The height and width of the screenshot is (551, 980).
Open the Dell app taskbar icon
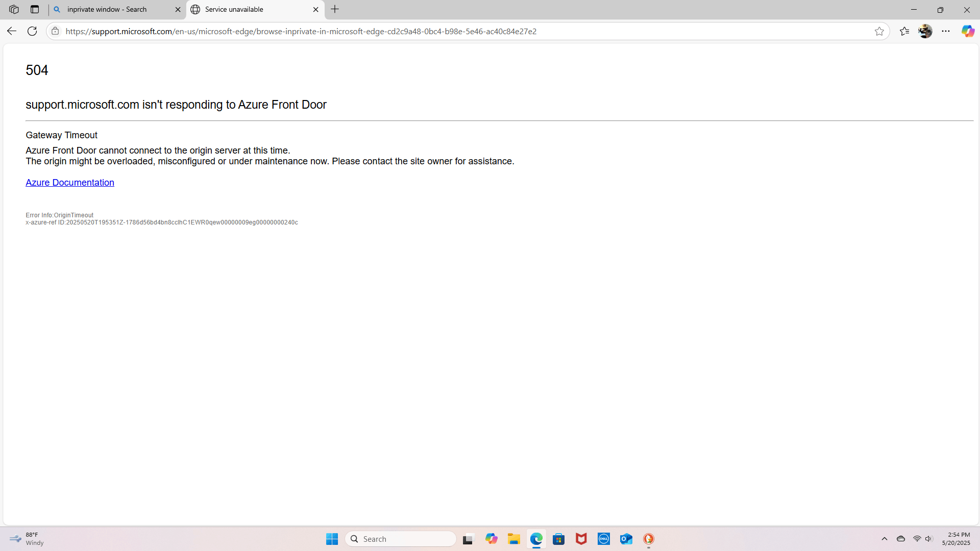point(604,539)
